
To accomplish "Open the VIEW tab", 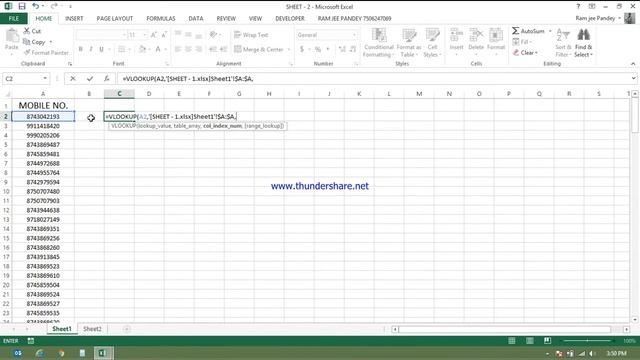I will [256, 18].
